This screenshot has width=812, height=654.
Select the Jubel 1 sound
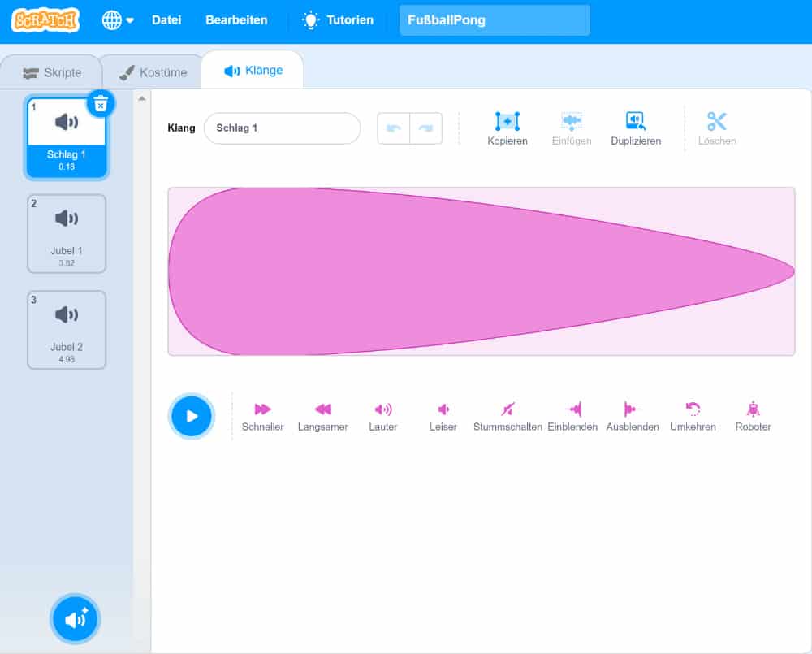tap(67, 234)
